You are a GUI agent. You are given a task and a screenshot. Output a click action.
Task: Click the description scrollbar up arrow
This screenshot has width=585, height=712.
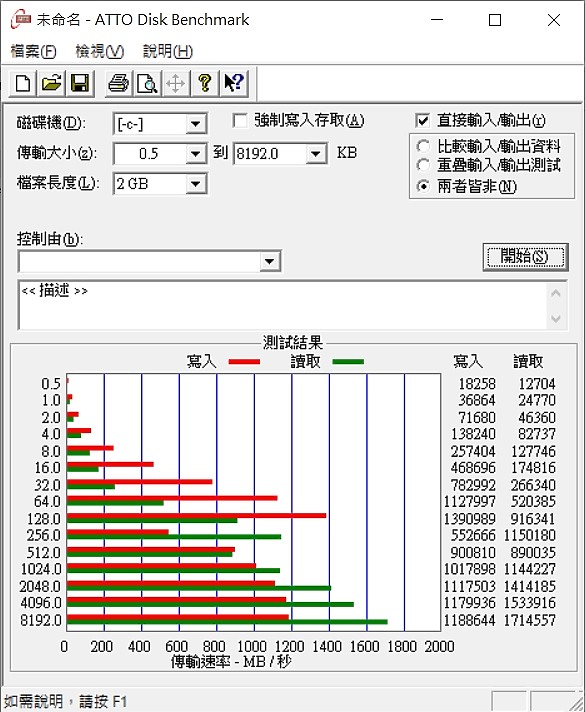[x=556, y=293]
